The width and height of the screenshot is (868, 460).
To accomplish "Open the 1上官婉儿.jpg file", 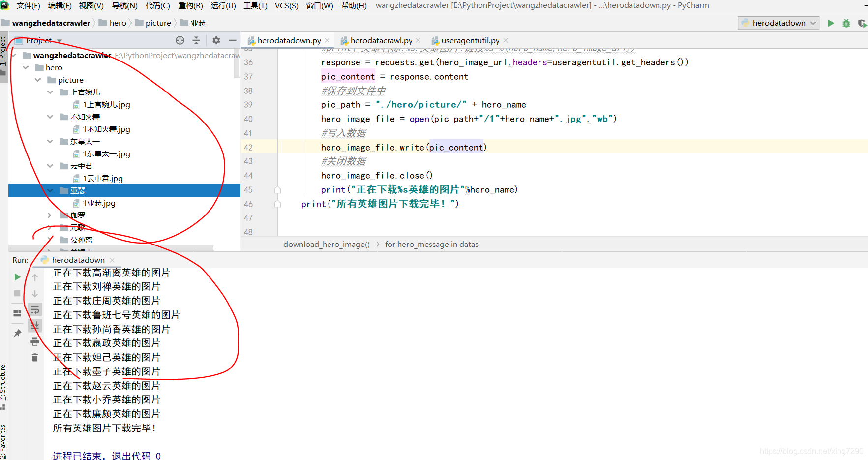I will pos(106,105).
